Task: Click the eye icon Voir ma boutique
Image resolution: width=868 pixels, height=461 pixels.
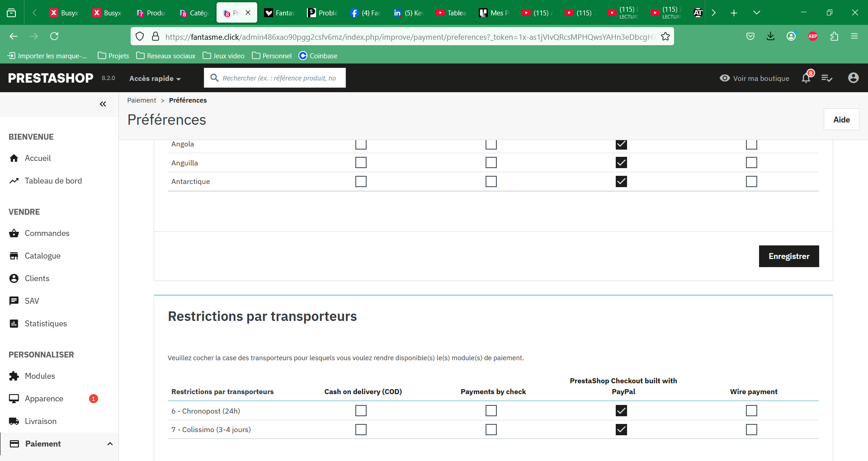Action: pyautogui.click(x=725, y=78)
